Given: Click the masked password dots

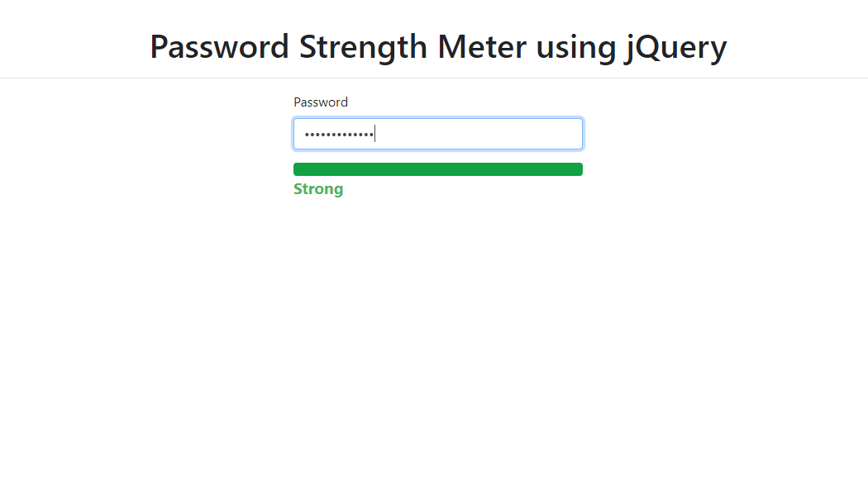Looking at the screenshot, I should click(339, 135).
